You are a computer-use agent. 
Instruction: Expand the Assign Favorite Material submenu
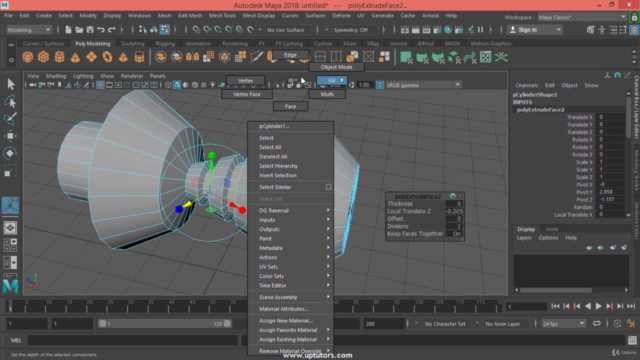291,330
